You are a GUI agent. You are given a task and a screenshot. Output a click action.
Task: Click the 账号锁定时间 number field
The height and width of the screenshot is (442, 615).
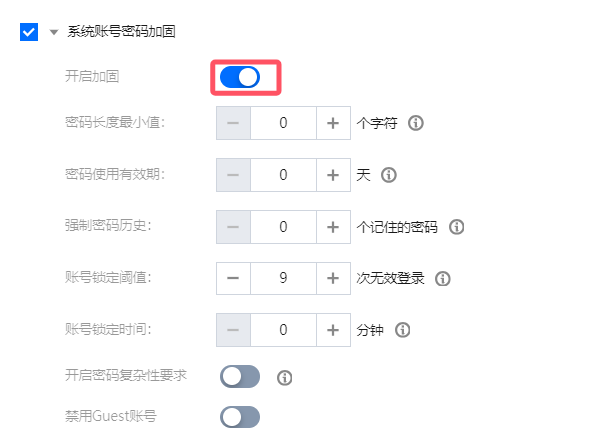pyautogui.click(x=283, y=330)
